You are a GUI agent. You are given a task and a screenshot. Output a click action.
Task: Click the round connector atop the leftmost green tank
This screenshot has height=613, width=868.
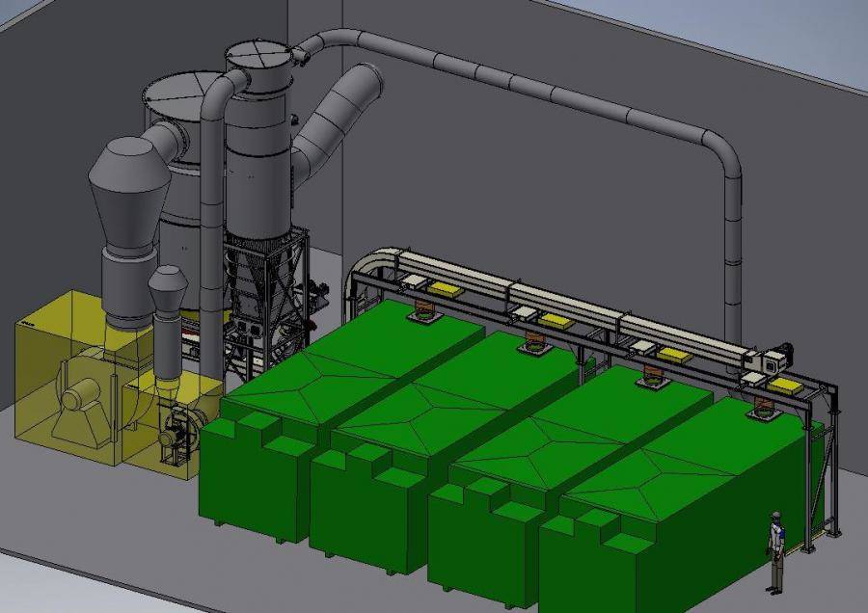(422, 312)
